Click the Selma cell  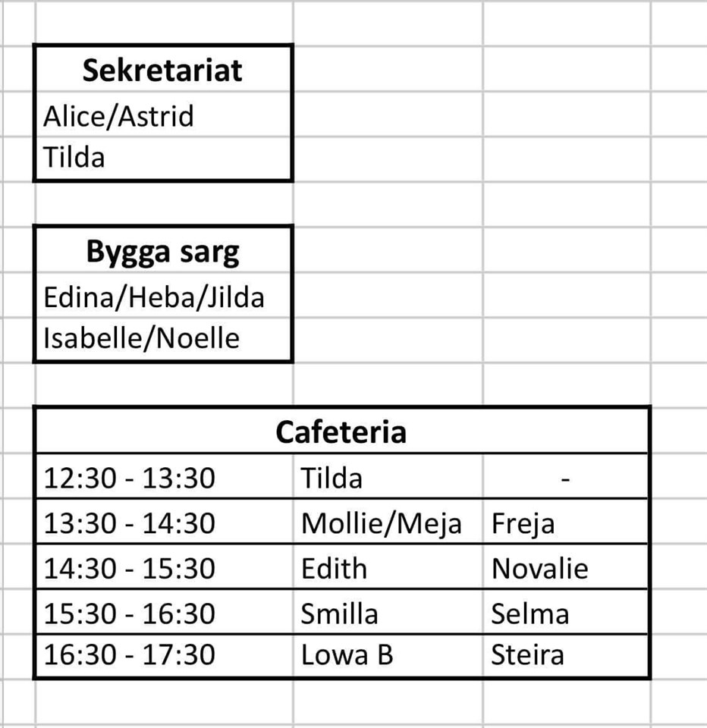coord(530,613)
